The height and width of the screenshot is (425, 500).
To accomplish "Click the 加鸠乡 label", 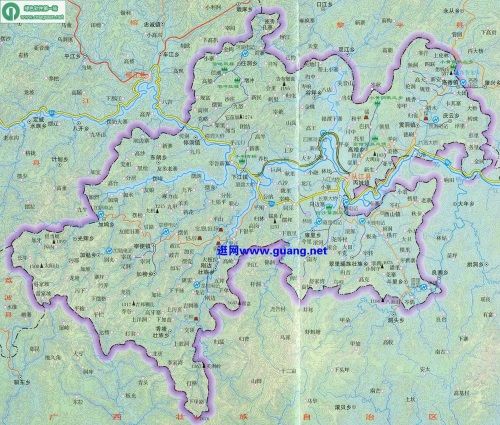I will pos(106,224).
